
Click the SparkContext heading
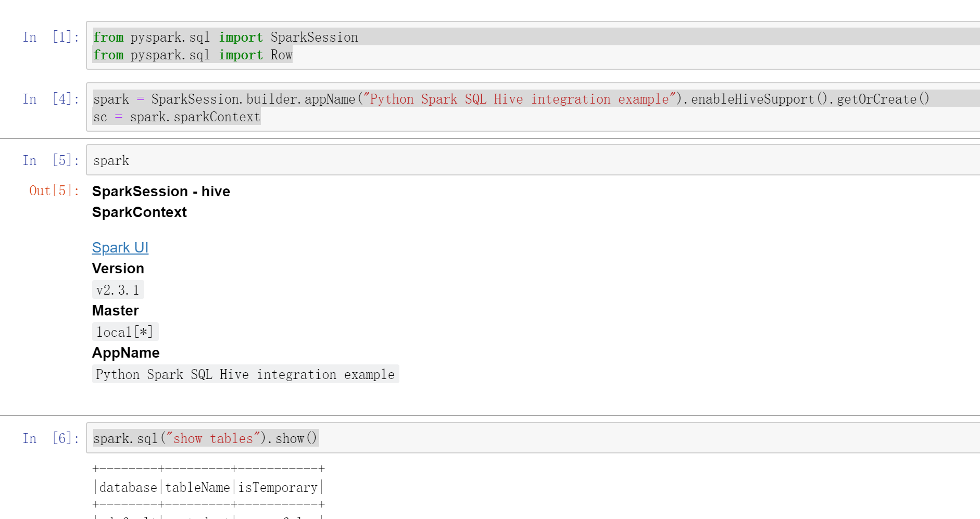pyautogui.click(x=139, y=212)
